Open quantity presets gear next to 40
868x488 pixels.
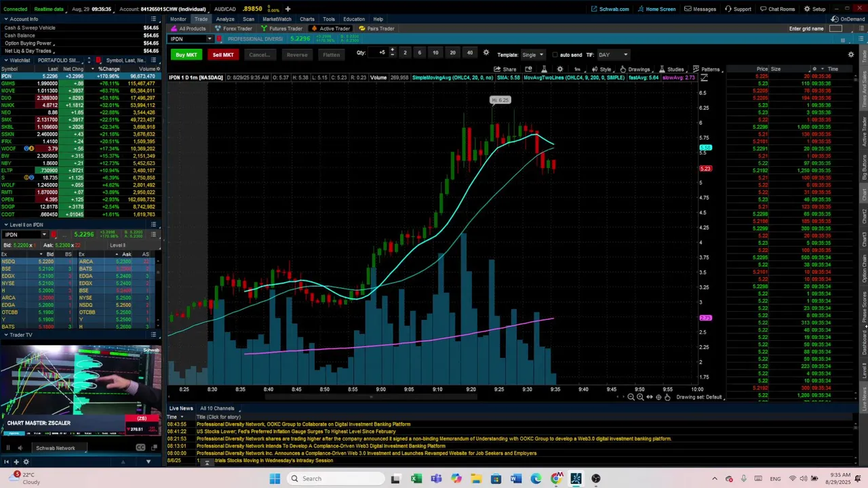pos(486,53)
